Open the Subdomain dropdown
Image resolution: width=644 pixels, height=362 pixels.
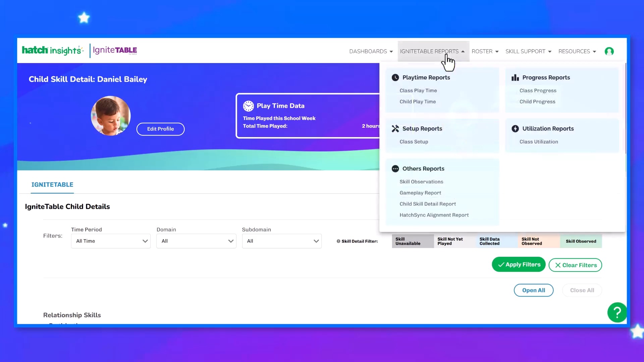pos(282,241)
